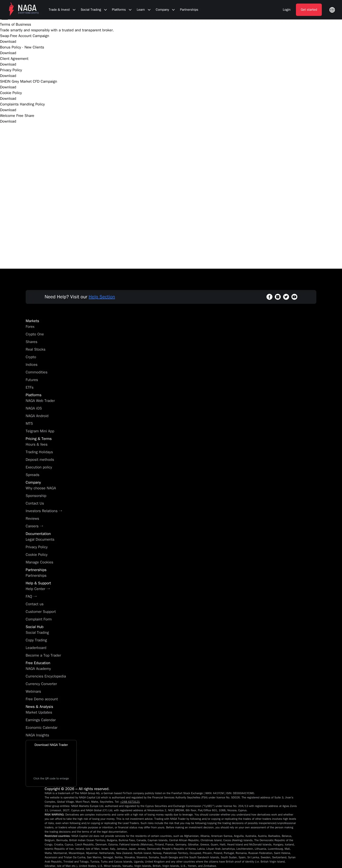Open Telgram Mini App link
Viewport: 342px width, 868px height.
(x=40, y=431)
